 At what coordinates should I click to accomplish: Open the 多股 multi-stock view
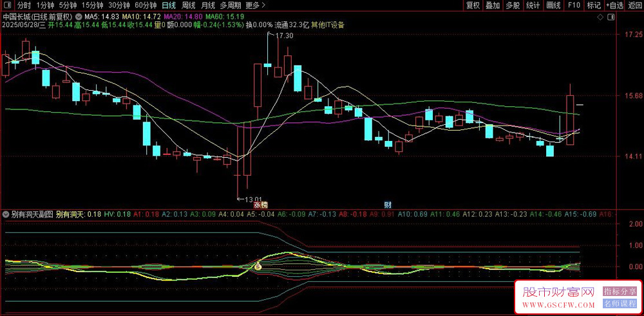[x=513, y=5]
